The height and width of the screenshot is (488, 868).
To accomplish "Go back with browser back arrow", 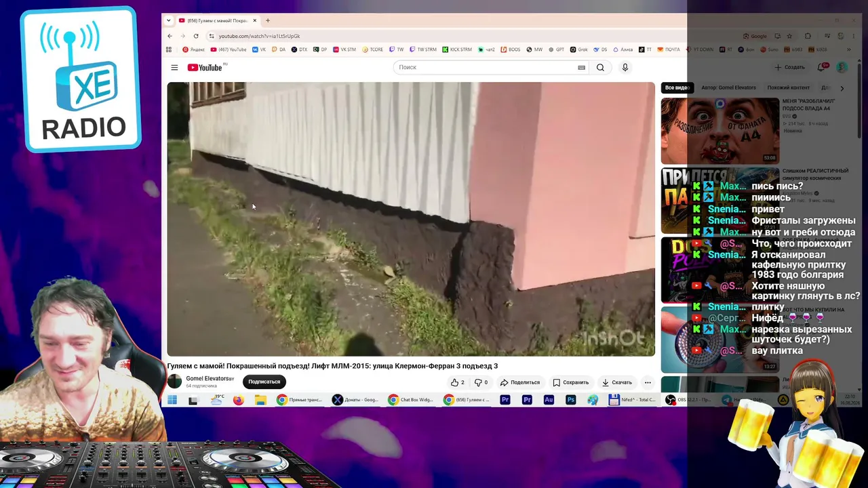I will pyautogui.click(x=171, y=36).
